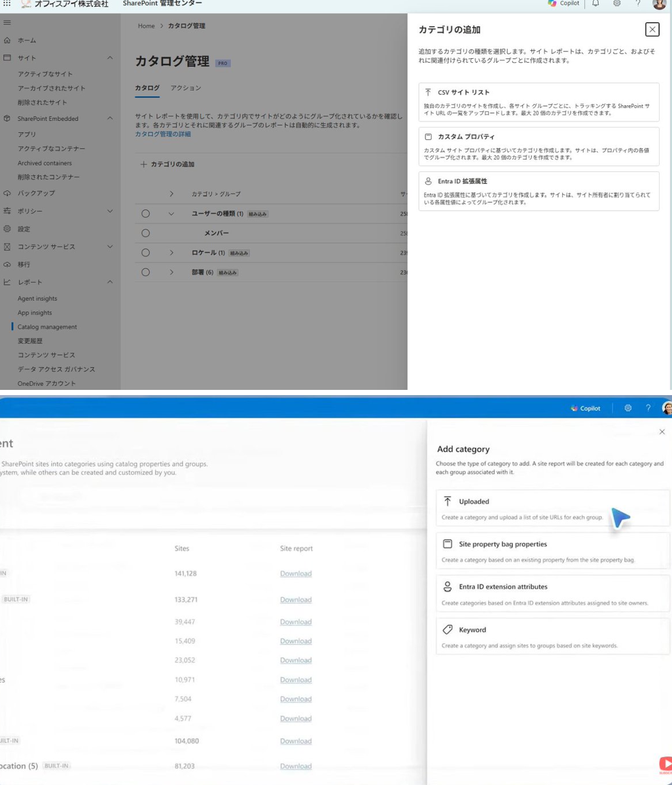The image size is (672, 785).
Task: Expand the 部署 category row
Action: click(x=171, y=272)
